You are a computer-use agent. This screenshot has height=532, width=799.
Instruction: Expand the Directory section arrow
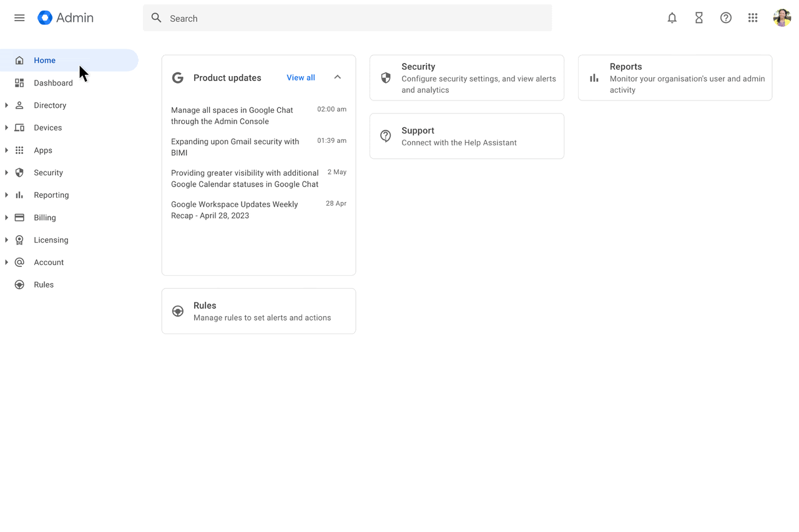click(x=6, y=105)
